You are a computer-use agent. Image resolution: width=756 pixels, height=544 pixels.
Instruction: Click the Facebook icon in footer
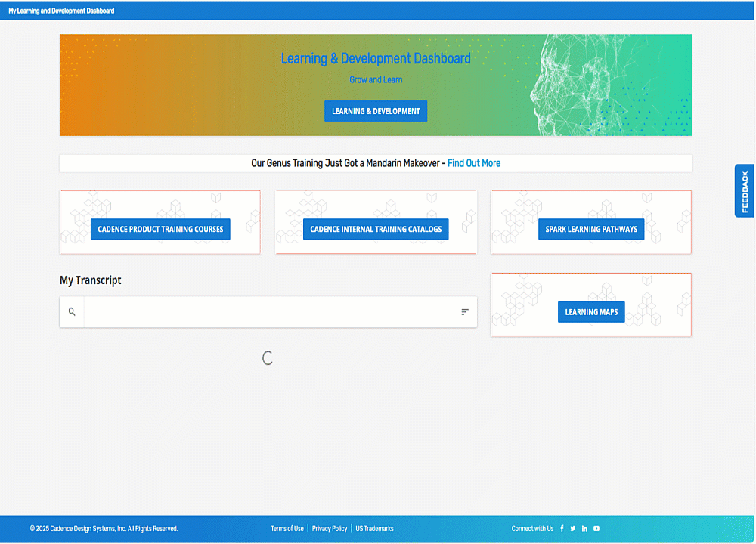pos(562,529)
